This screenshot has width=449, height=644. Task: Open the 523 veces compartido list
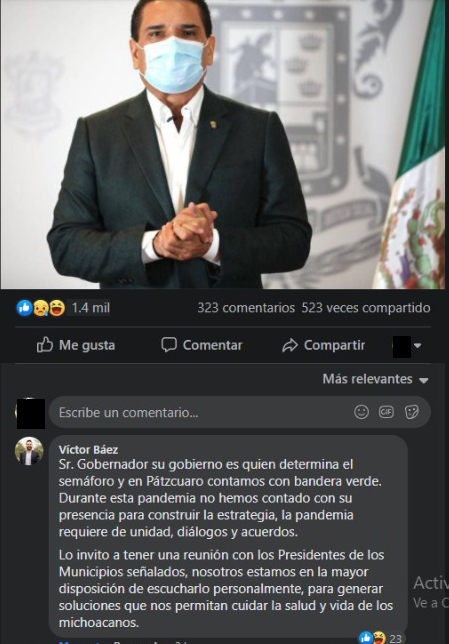tap(366, 308)
